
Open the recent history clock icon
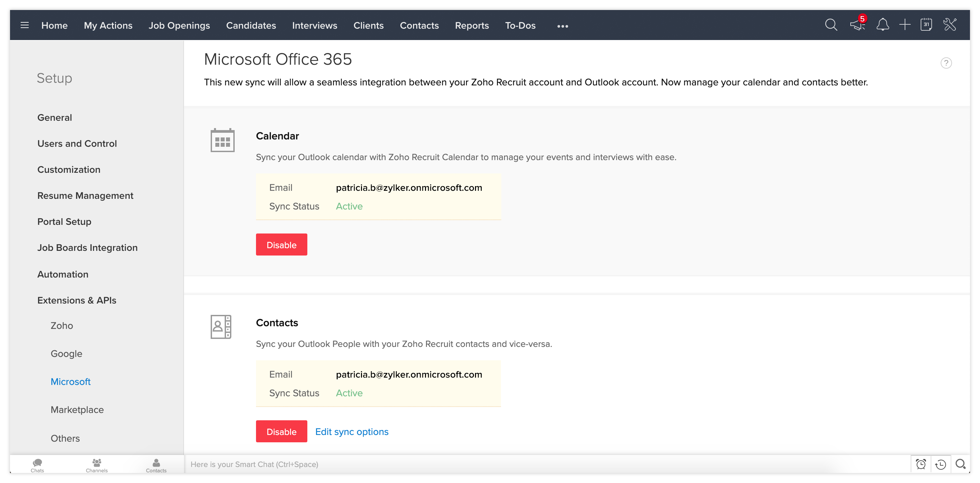click(940, 464)
